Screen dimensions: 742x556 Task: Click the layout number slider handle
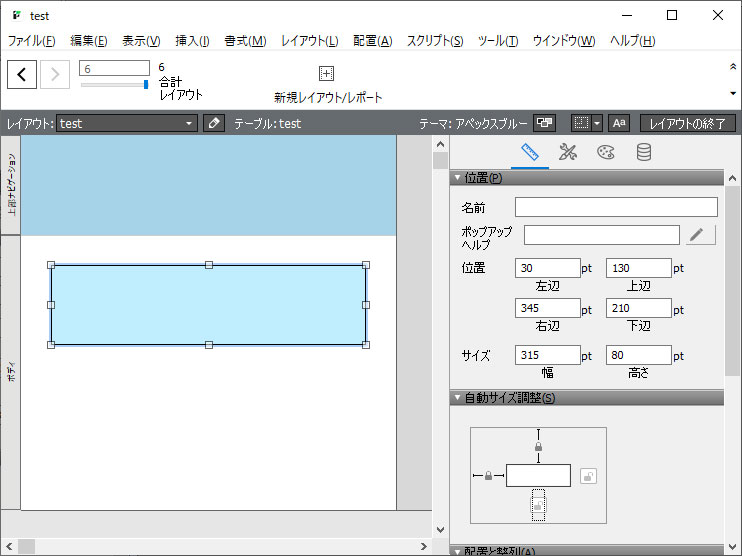point(146,84)
